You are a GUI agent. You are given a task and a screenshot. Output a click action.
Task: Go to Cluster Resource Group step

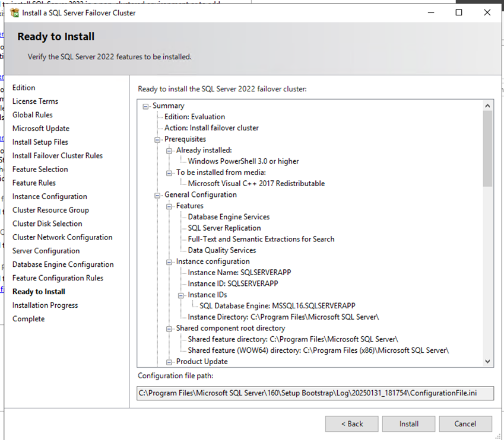pos(50,210)
